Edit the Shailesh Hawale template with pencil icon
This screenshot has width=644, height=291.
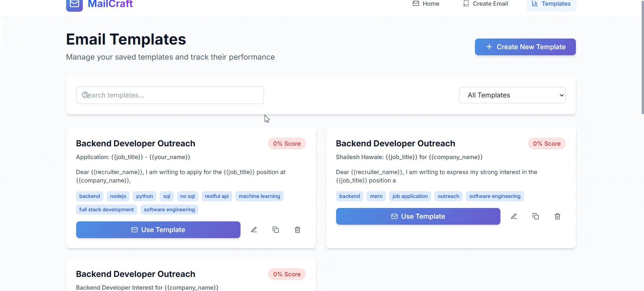[514, 216]
